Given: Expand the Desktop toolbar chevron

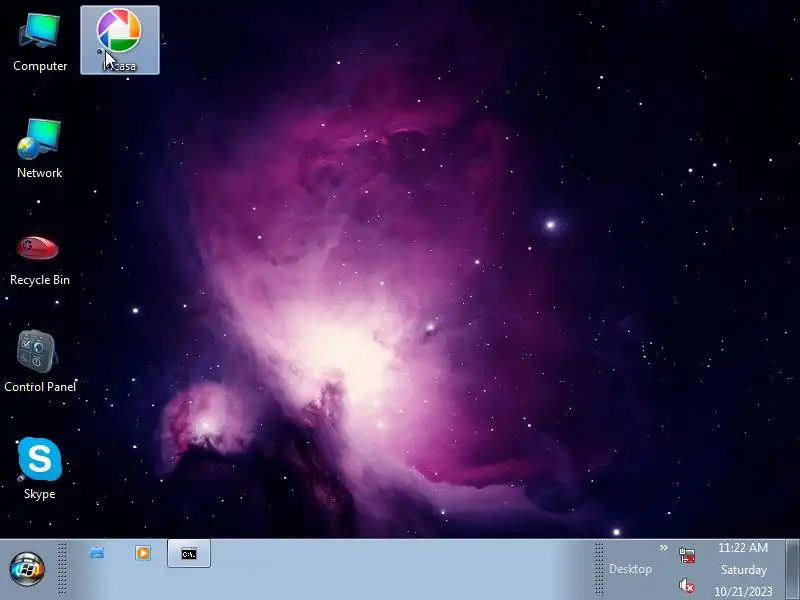Looking at the screenshot, I should pos(663,547).
